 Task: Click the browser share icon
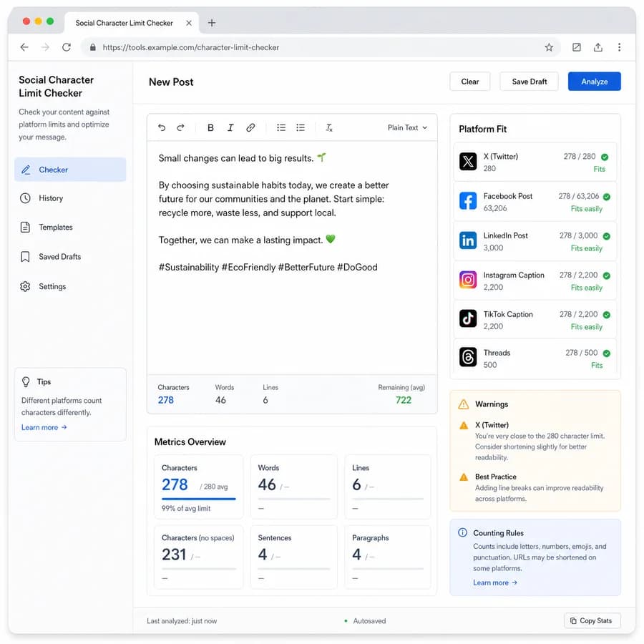click(598, 47)
